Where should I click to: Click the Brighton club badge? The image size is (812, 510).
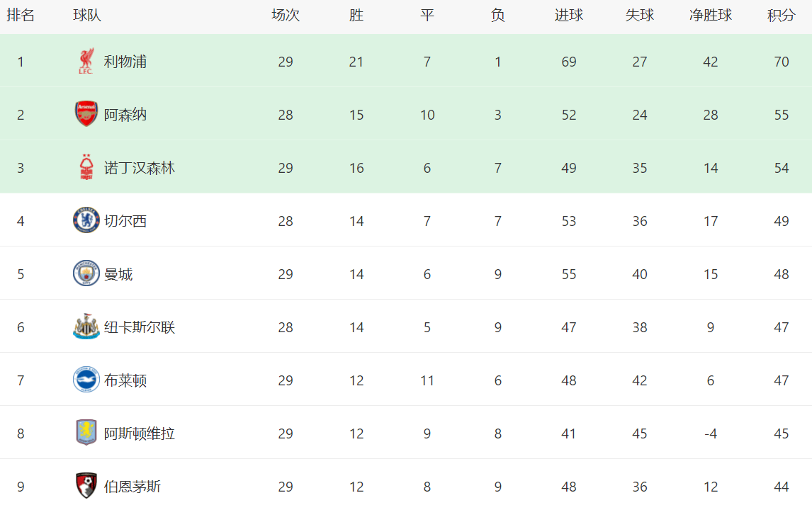coord(86,380)
